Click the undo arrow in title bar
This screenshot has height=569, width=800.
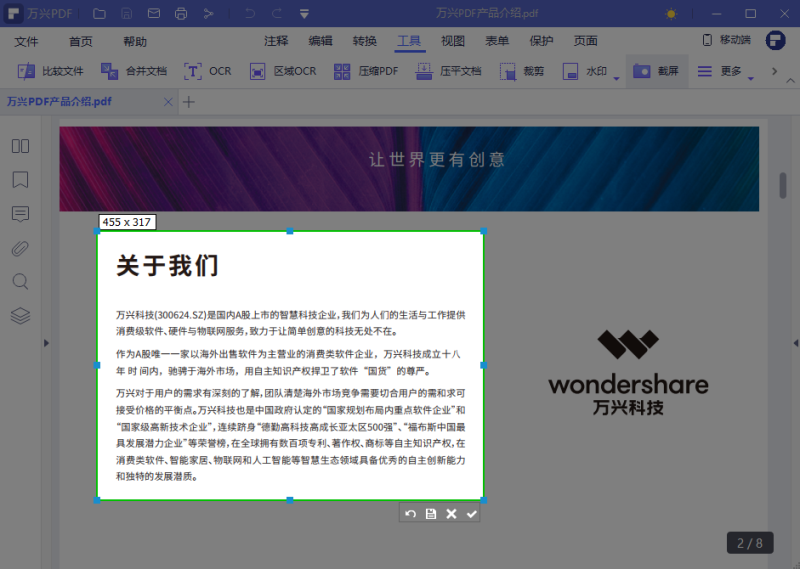point(249,14)
